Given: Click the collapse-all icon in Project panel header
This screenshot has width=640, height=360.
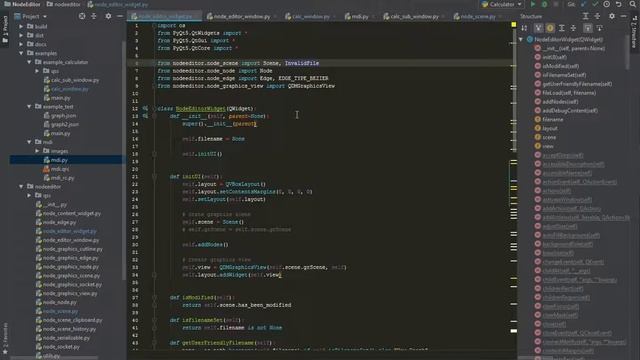Looking at the screenshot, I should click(94, 16).
